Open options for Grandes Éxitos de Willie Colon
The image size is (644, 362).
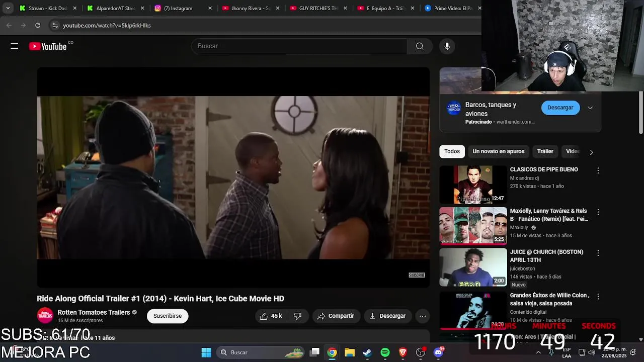click(598, 296)
